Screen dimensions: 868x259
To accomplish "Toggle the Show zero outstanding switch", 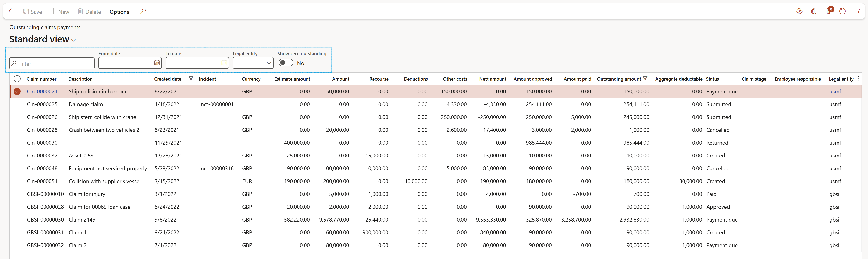I will [x=286, y=63].
